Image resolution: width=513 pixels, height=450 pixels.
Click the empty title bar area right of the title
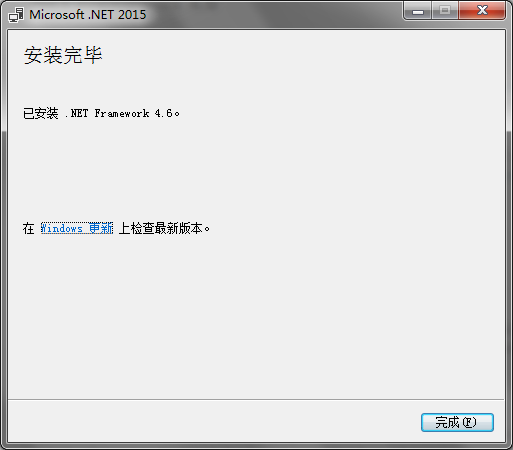[x=273, y=14]
